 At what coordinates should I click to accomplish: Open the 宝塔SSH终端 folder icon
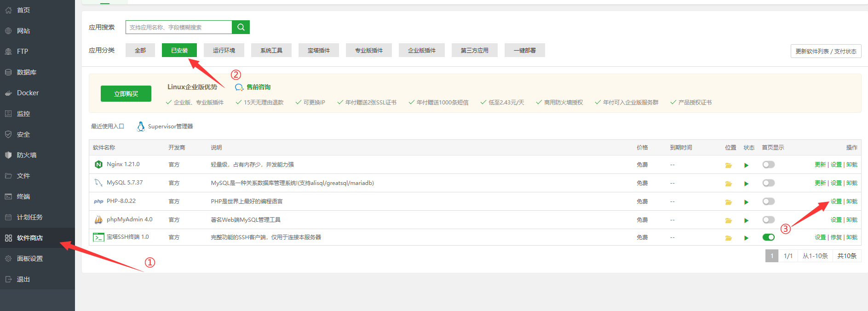point(729,238)
